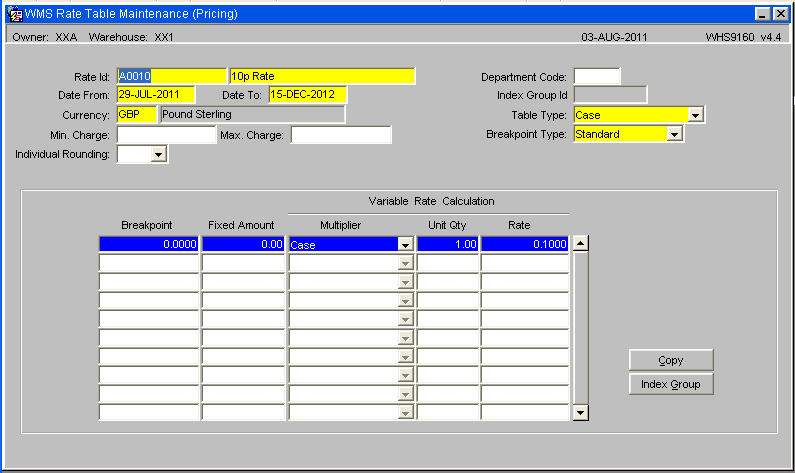Click the Department Code field

597,77
